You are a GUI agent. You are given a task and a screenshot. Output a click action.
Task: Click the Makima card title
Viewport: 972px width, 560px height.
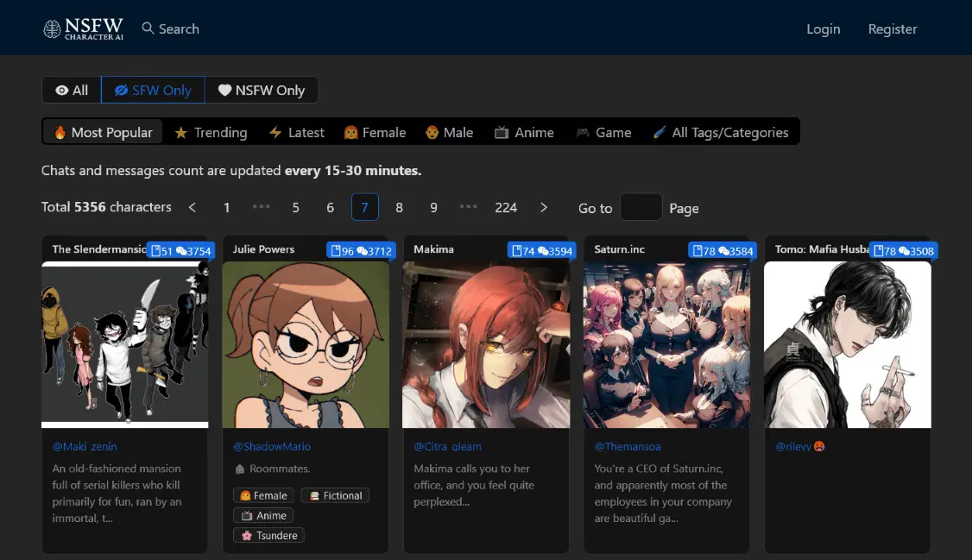tap(433, 249)
